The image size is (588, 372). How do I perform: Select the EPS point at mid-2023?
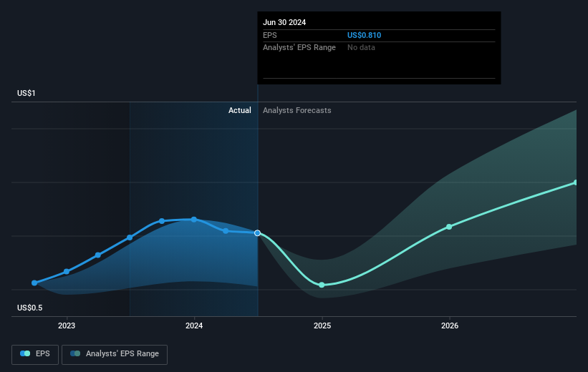[130, 237]
